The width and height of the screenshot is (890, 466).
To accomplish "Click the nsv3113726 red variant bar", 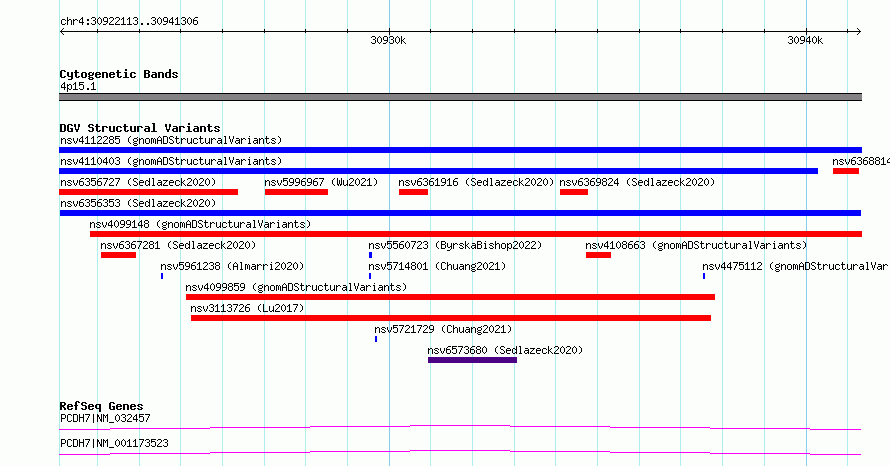I will (x=451, y=318).
